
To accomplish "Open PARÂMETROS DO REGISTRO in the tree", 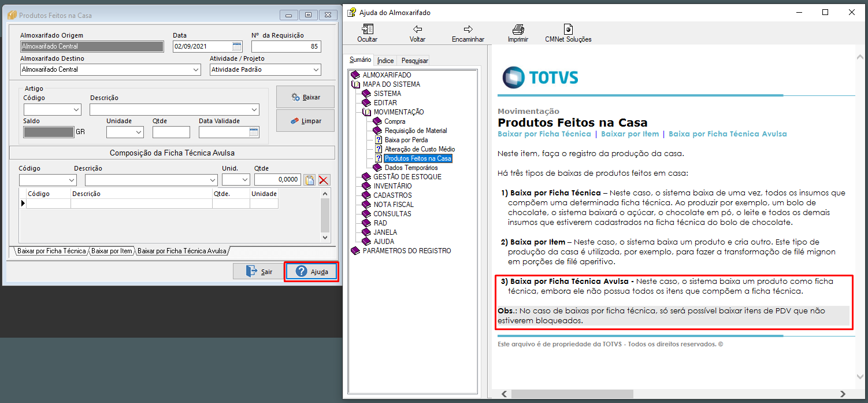I will point(406,251).
